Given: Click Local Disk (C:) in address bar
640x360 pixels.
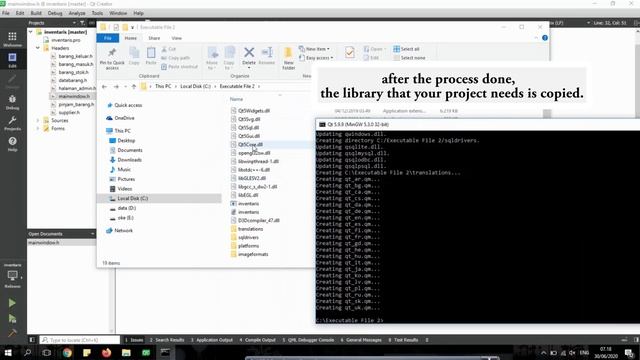Looking at the screenshot, I should [196, 87].
